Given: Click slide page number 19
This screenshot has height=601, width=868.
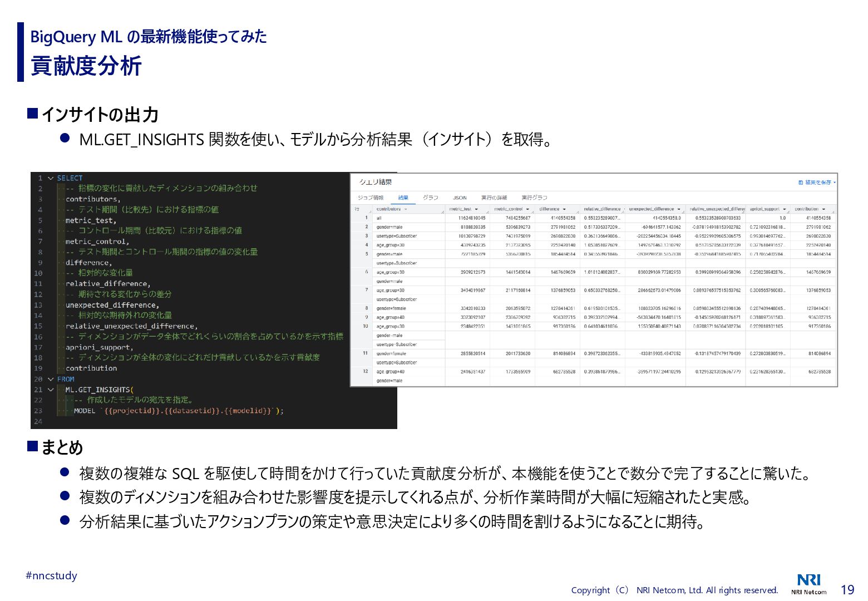Looking at the screenshot, I should click(x=847, y=590).
